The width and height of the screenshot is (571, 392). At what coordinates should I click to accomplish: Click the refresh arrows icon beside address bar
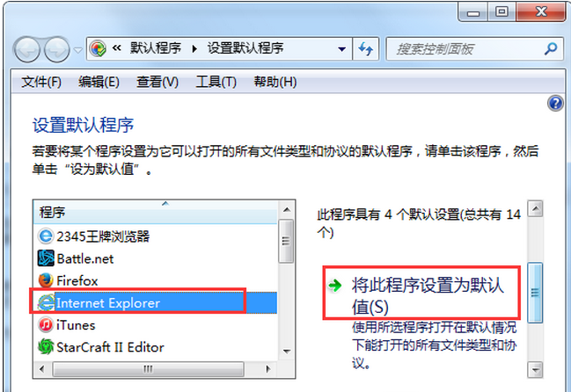366,48
